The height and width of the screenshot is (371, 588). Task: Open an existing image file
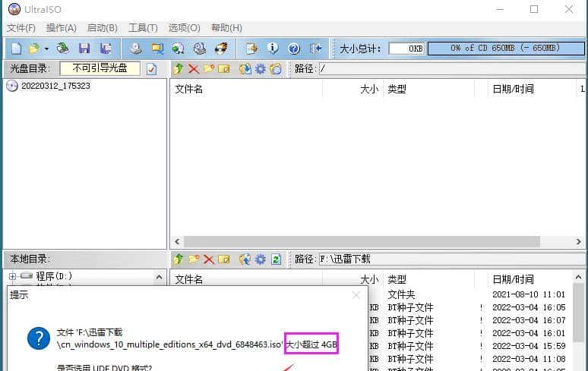tap(33, 49)
